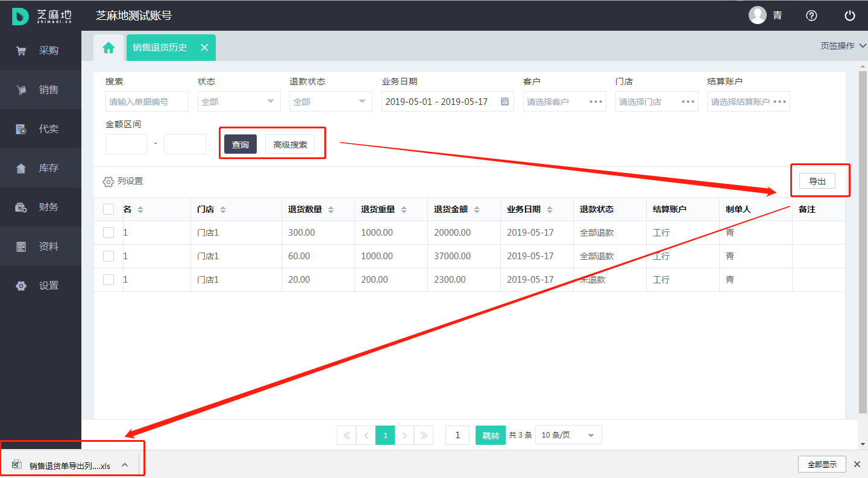The width and height of the screenshot is (868, 478).
Task: Click the page number jump input
Action: 458,435
